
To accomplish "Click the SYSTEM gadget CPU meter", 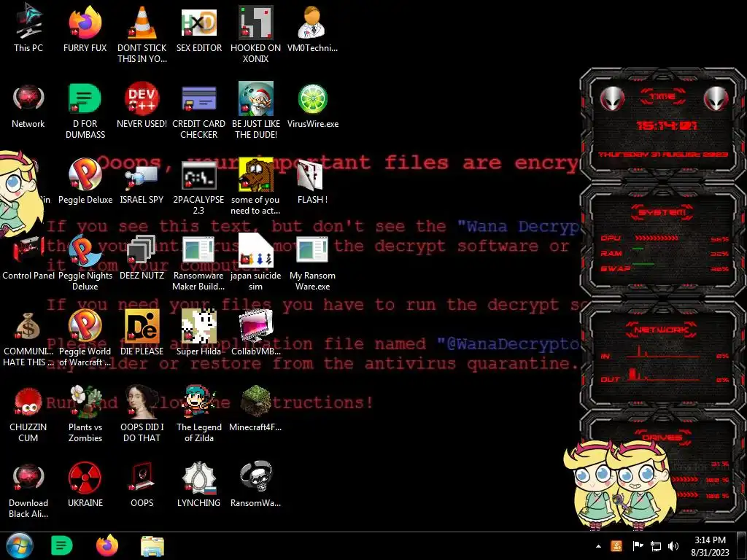I will (x=664, y=238).
